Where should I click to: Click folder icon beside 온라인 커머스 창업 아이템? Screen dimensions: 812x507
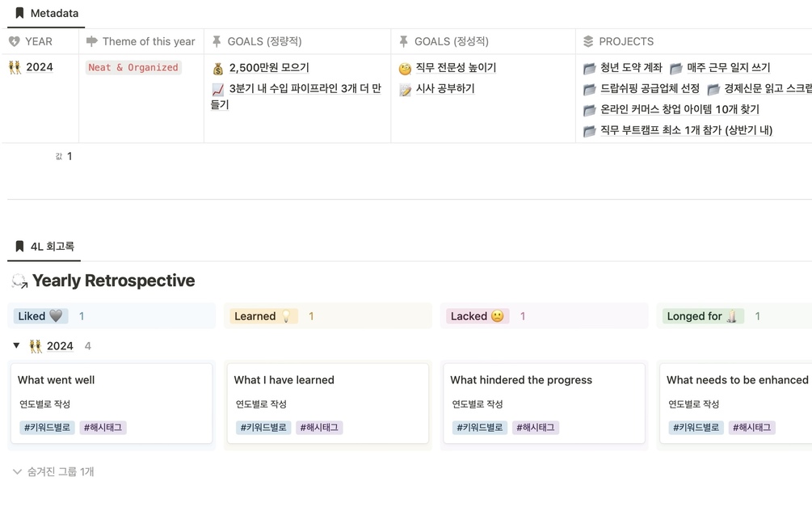click(590, 110)
